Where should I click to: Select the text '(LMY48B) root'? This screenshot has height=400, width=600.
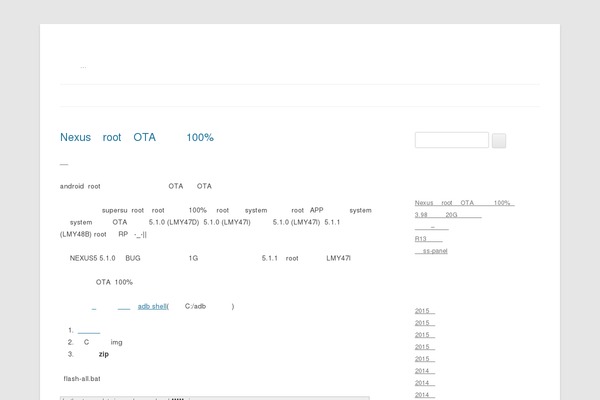(x=83, y=234)
